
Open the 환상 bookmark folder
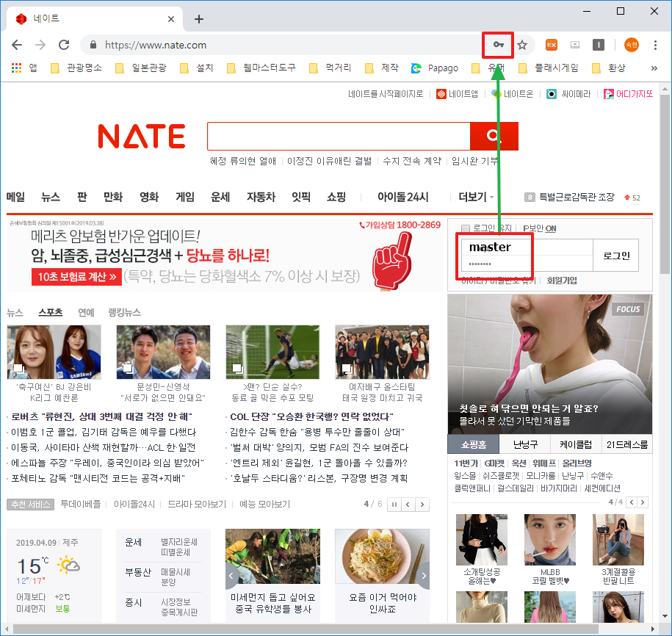[609, 68]
